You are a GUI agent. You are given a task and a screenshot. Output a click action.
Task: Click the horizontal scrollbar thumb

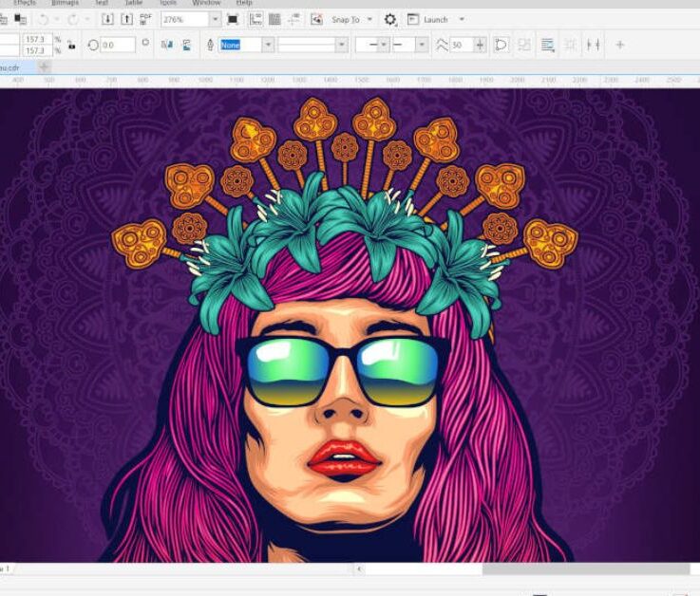coord(586,568)
